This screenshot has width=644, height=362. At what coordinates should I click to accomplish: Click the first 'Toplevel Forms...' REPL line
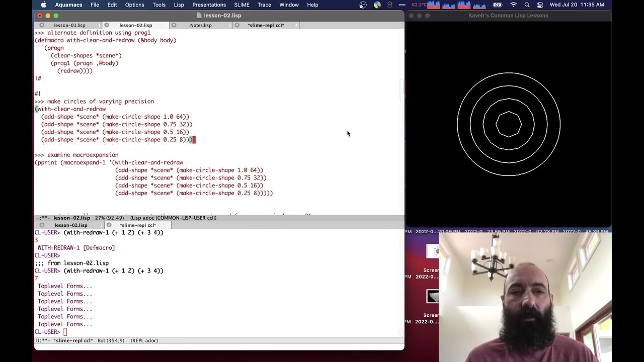pos(65,286)
